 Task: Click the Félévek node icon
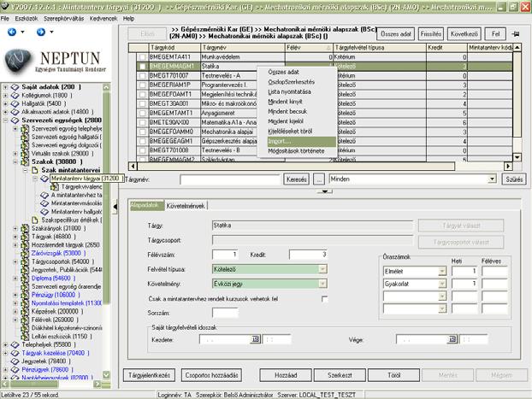click(25, 320)
